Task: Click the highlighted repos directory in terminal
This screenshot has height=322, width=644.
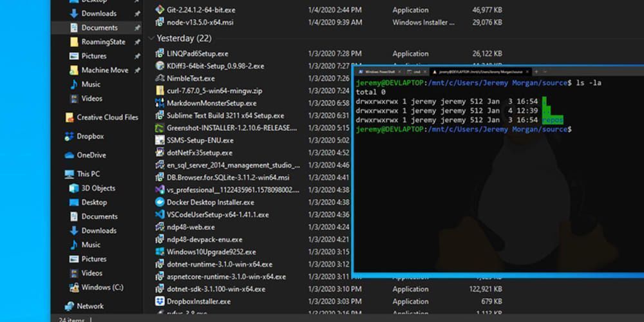Action: [553, 120]
